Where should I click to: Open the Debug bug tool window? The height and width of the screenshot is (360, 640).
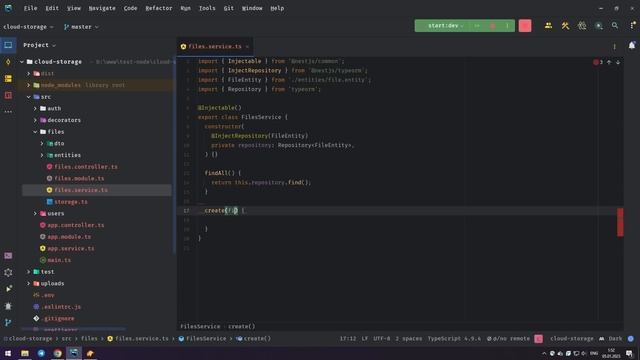(8, 306)
